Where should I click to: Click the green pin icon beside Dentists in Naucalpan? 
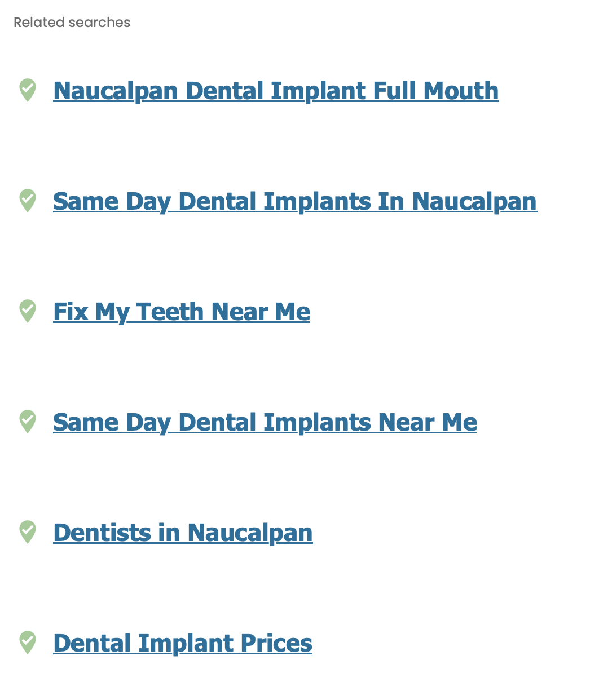(x=28, y=531)
